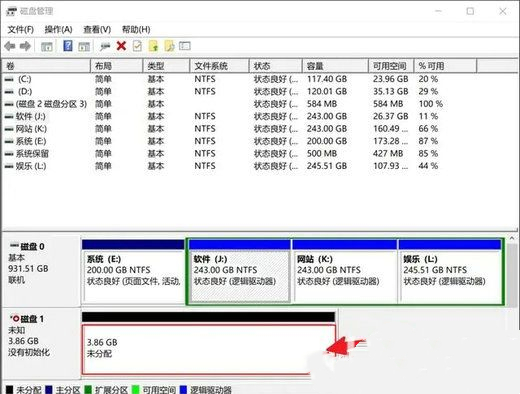Click the bright green 可用空间 legend swatch
This screenshot has height=394, width=520.
(136, 390)
